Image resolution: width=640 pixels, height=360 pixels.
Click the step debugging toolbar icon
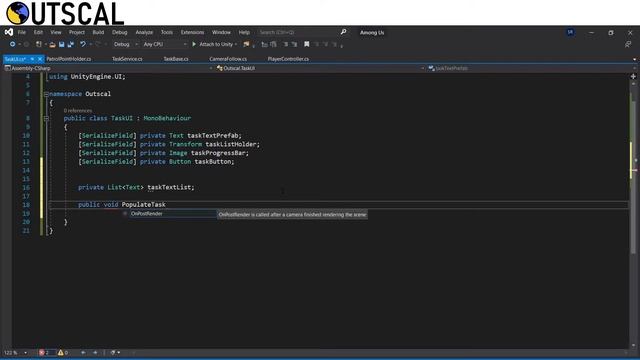[264, 44]
